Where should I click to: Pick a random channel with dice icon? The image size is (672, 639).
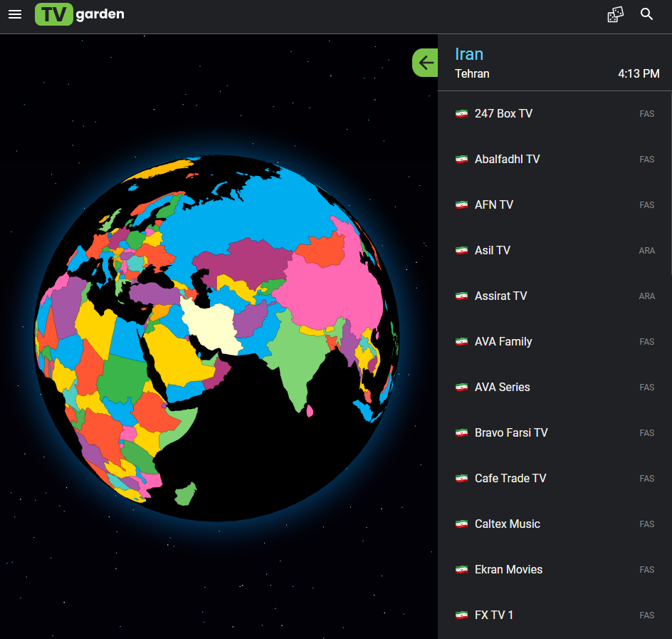pyautogui.click(x=616, y=14)
